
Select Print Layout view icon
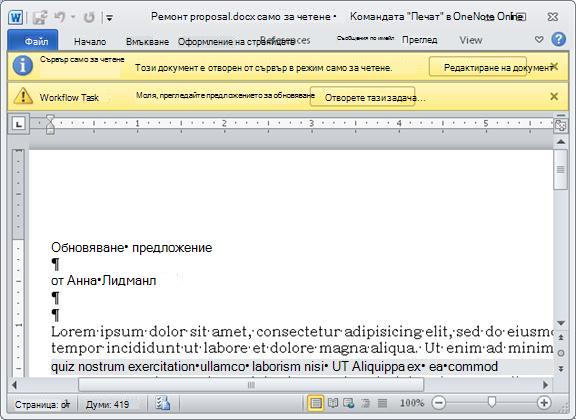tap(316, 403)
